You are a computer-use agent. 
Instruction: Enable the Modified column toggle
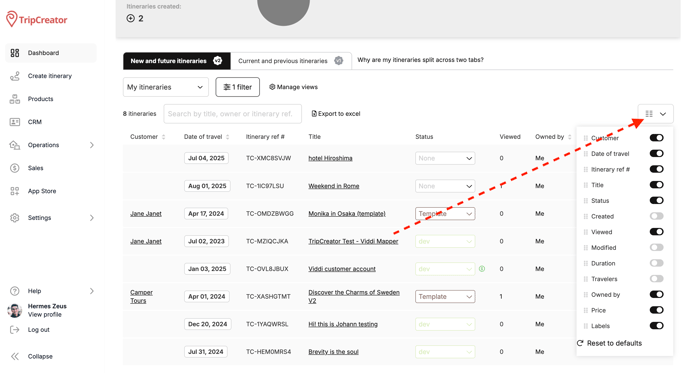656,247
